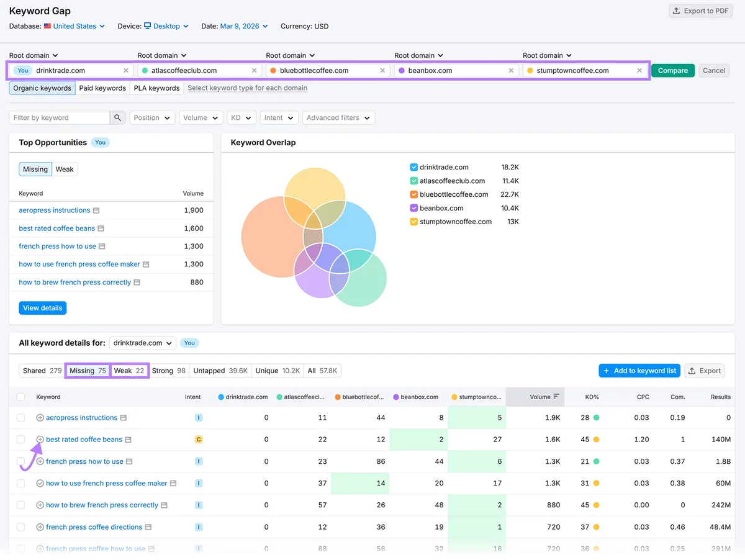
Task: Click the Volume column sort icon
Action: (x=556, y=397)
